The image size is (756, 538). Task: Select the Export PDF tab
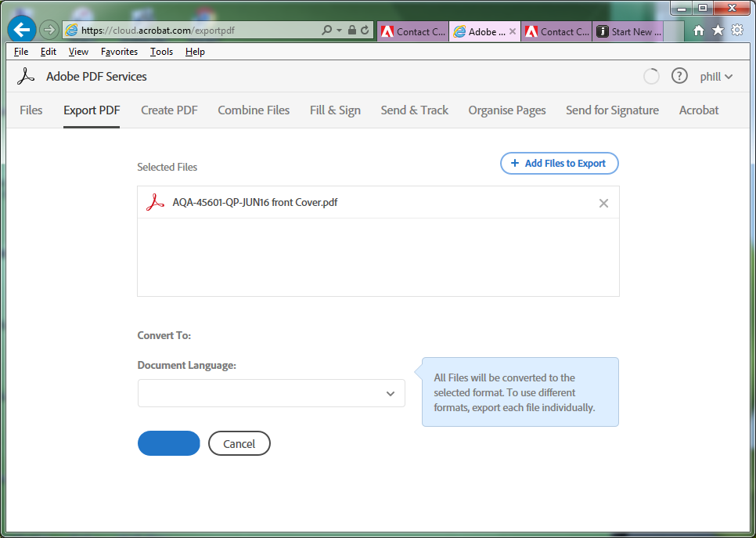pos(92,110)
